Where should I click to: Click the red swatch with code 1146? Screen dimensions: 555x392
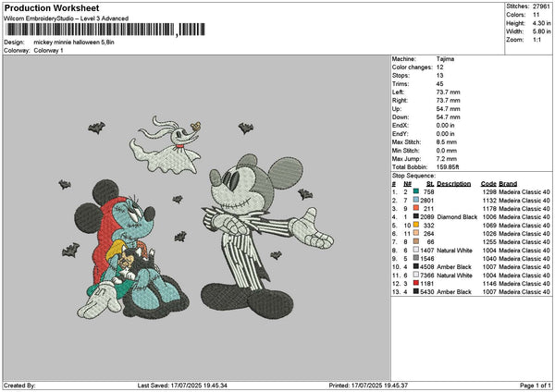tap(416, 284)
